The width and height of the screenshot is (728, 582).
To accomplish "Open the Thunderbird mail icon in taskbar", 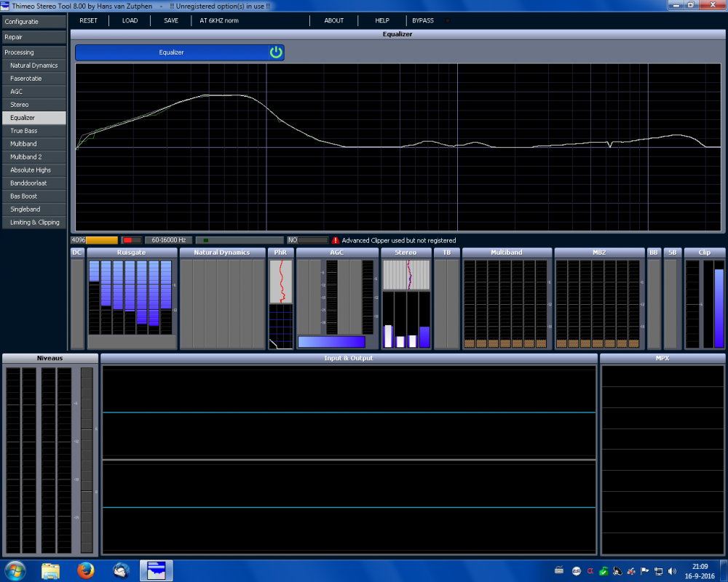I will pos(122,570).
